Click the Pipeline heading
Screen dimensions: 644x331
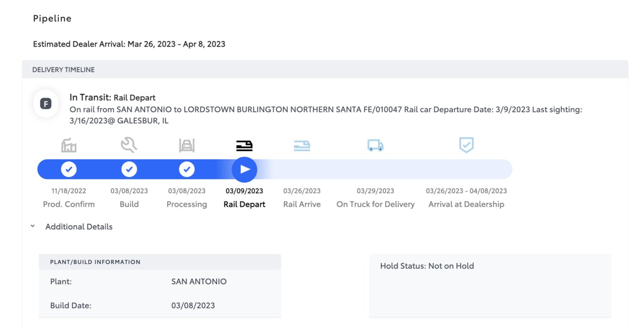(52, 19)
